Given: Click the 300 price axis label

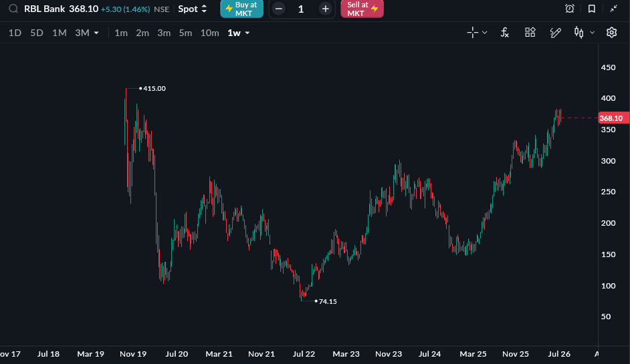Looking at the screenshot, I should [x=609, y=161].
